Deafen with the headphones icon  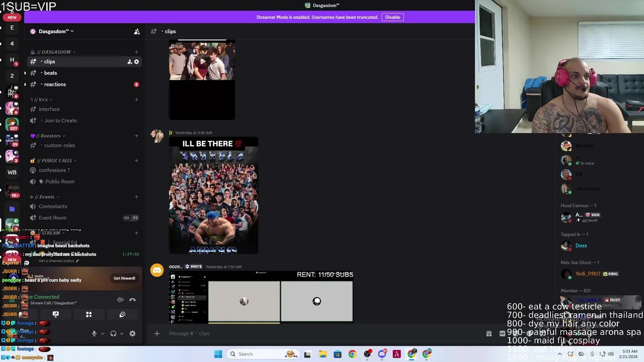[113, 333]
